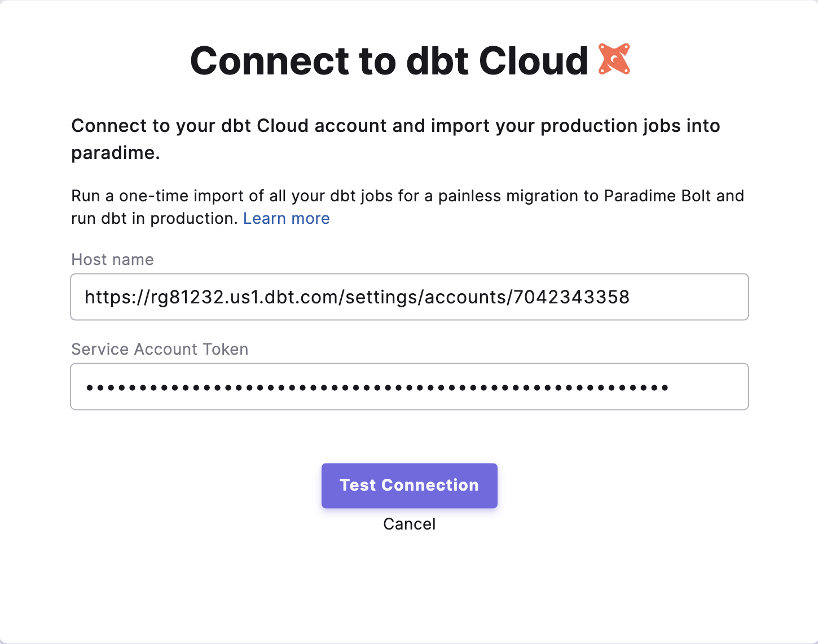
Task: Click the bold subtitle about importing production jobs
Action: coord(395,126)
